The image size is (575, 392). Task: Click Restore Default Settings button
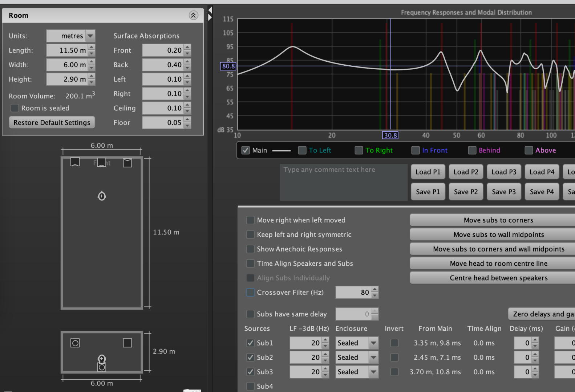click(x=52, y=123)
